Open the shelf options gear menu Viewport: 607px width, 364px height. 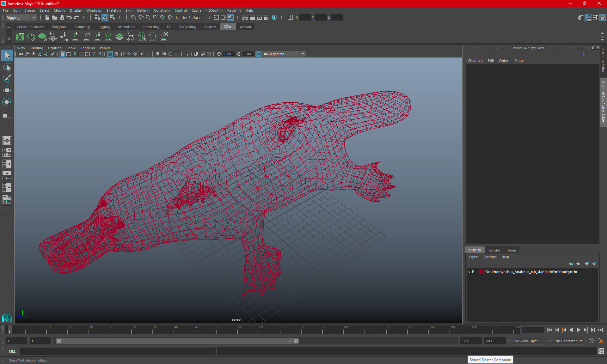[9, 39]
